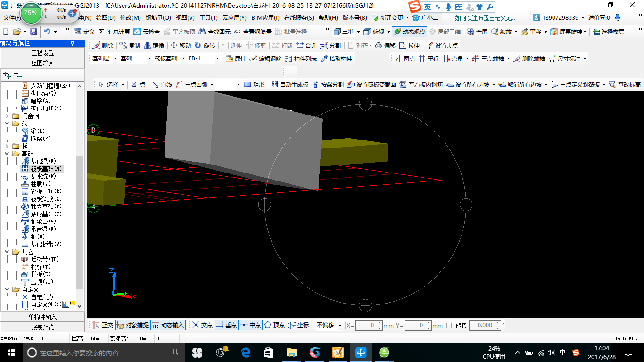This screenshot has height=362, width=644.
Task: Open the 钢筋量(Q) menu
Action: pyautogui.click(x=158, y=18)
